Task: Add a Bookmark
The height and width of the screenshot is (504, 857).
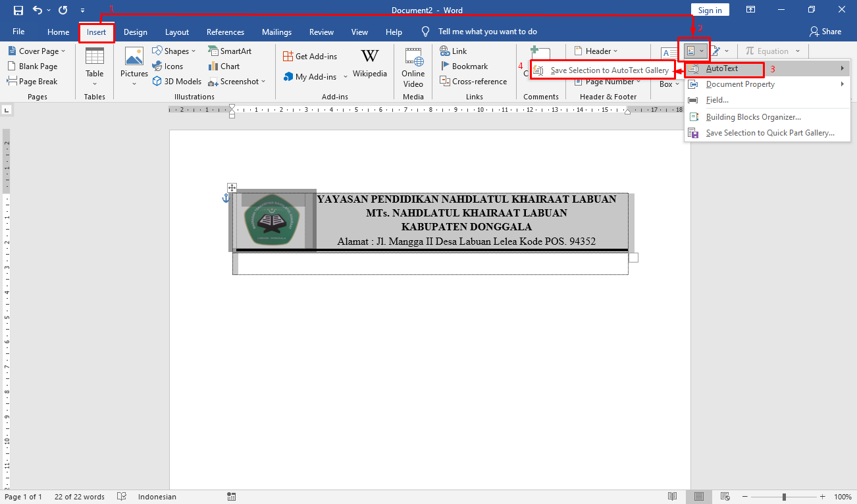Action: coord(464,66)
